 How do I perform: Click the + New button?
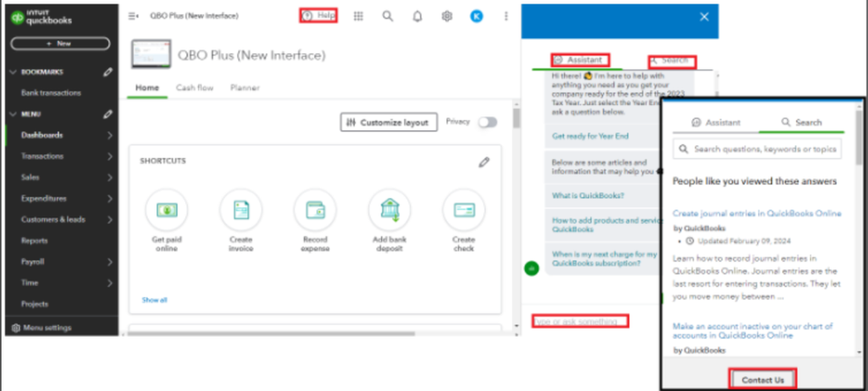[x=60, y=43]
